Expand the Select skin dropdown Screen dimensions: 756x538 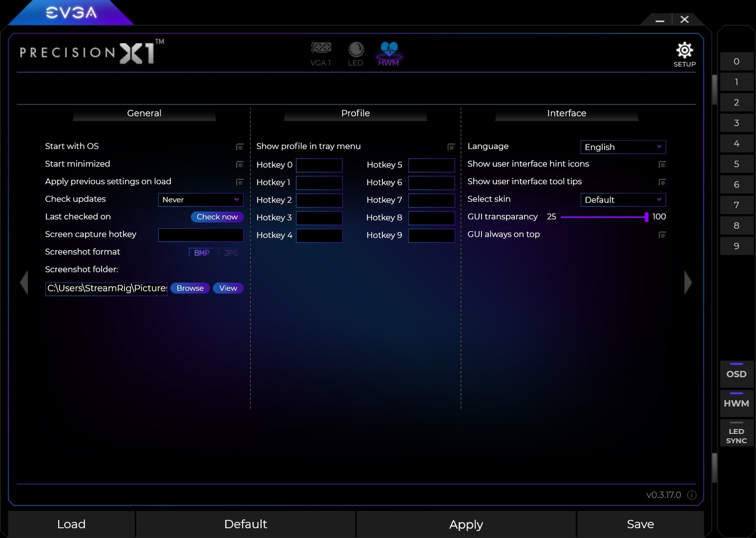(x=623, y=200)
